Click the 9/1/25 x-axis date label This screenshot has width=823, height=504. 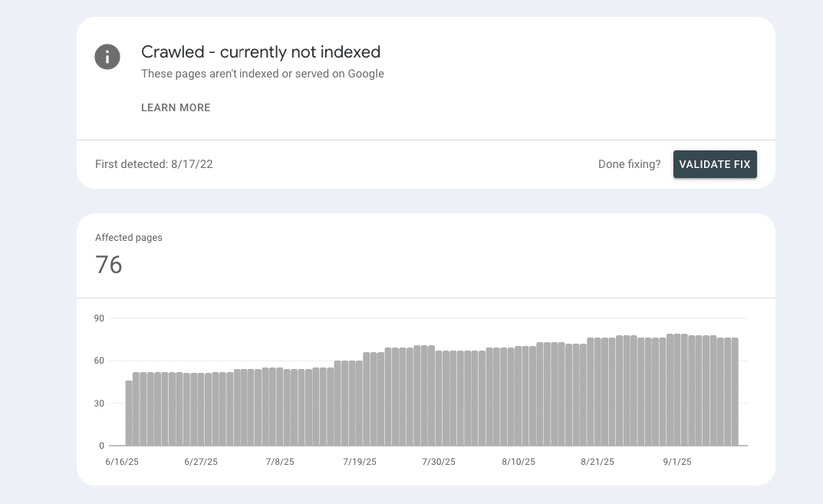point(677,462)
